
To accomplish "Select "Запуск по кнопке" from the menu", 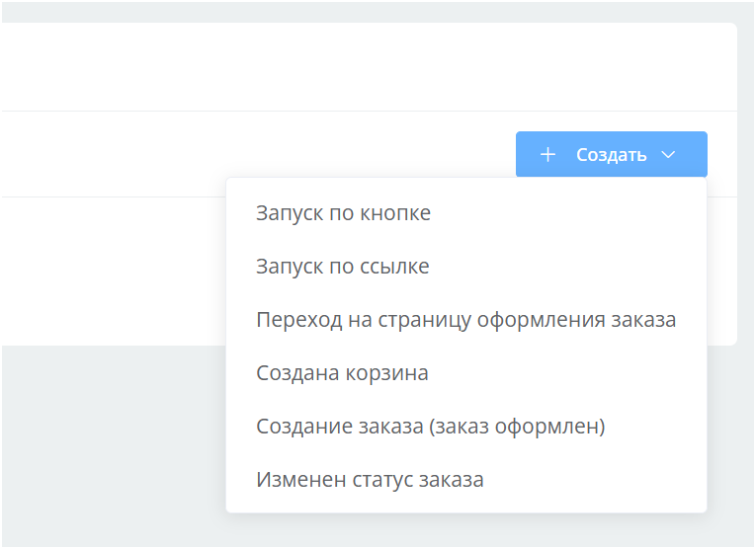I will [x=343, y=213].
